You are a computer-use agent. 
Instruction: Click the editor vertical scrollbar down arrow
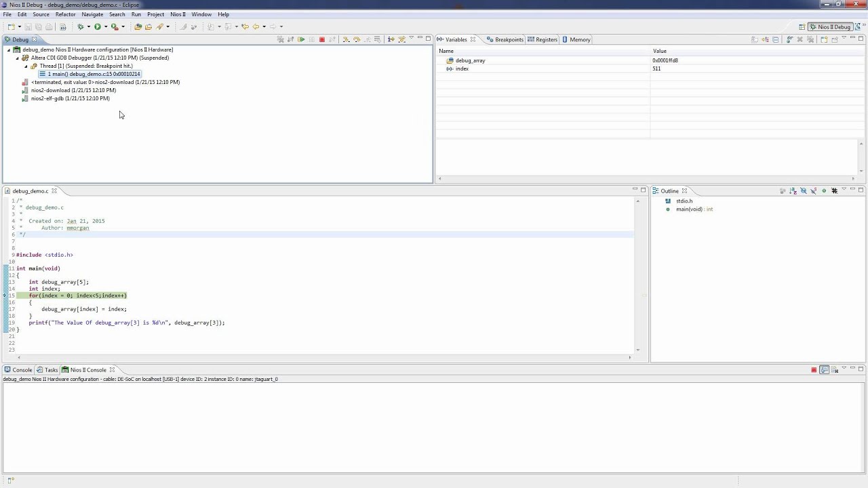pos(638,350)
